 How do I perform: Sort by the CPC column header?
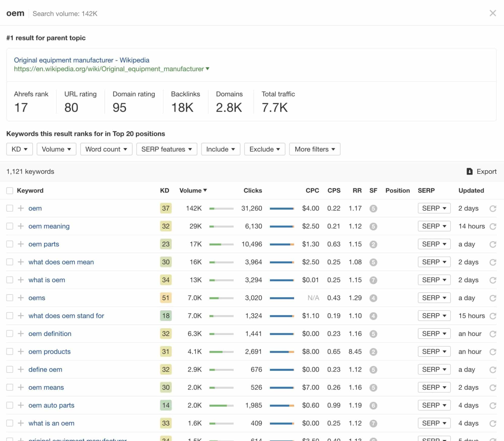[x=312, y=190]
